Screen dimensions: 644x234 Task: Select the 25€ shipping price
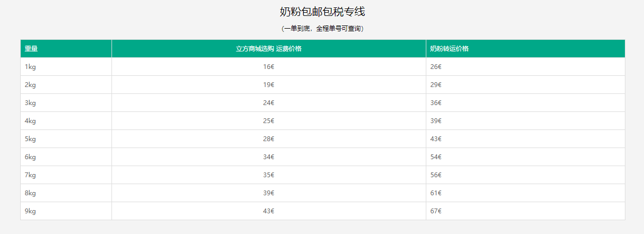coord(269,121)
